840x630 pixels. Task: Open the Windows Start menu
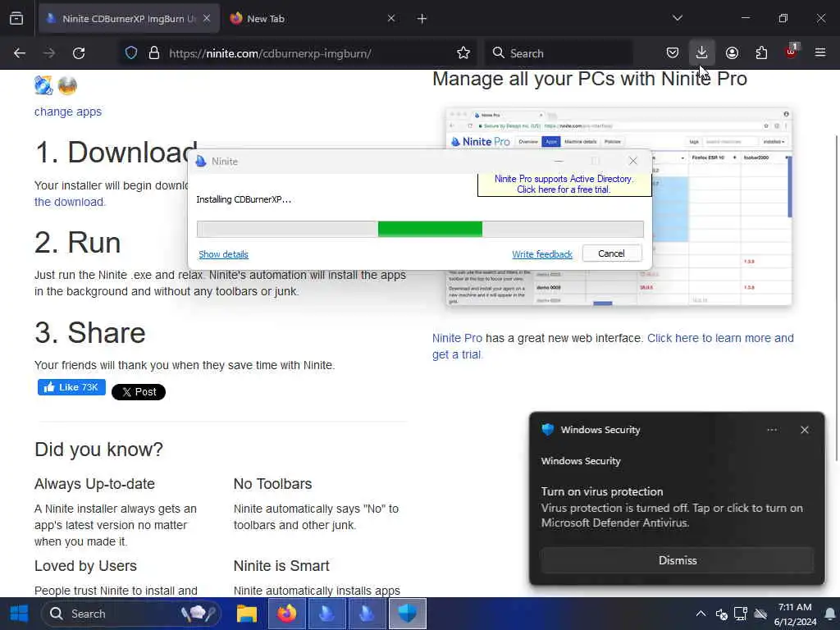20,614
